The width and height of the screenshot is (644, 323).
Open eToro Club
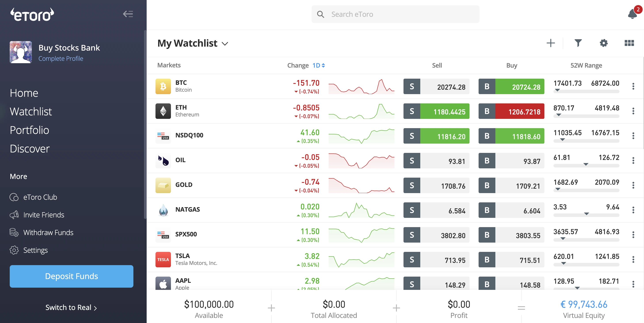click(33, 197)
